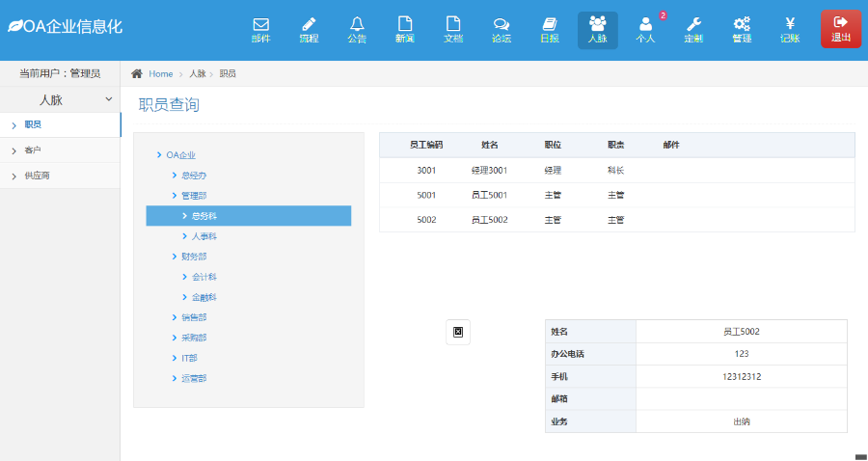Click the office phone value 123
This screenshot has width=868, height=461.
click(742, 354)
